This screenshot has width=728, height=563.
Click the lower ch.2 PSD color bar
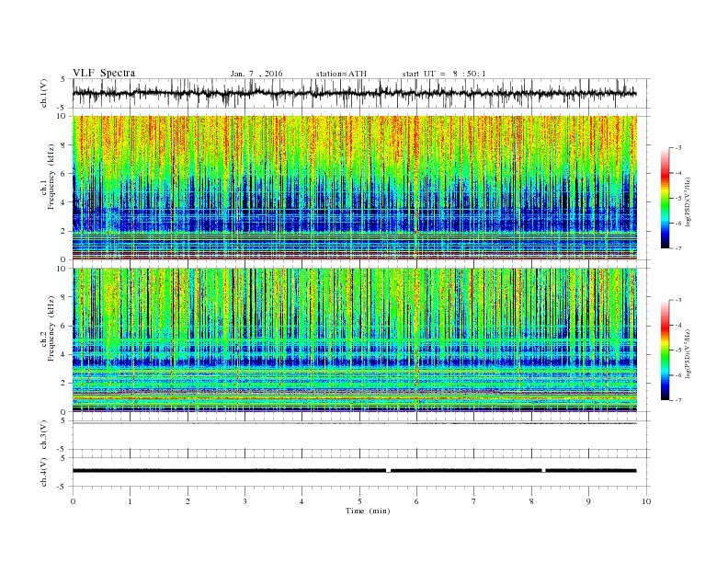(x=665, y=350)
